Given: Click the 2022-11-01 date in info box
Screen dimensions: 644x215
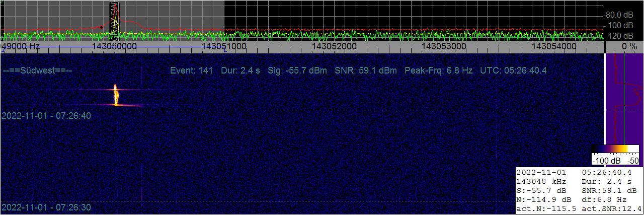Looking at the screenshot, I should tap(541, 172).
